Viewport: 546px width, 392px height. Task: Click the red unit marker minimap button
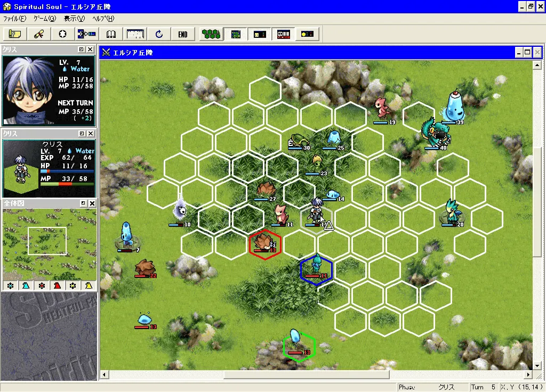pyautogui.click(x=57, y=286)
